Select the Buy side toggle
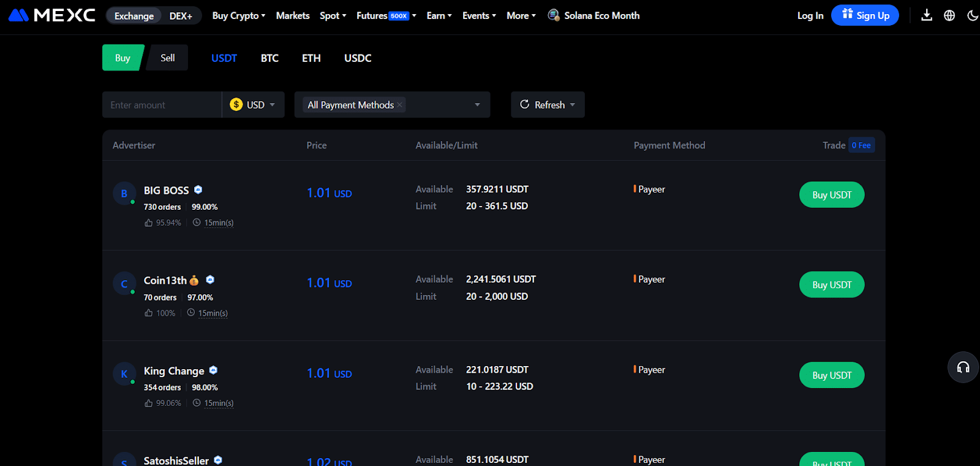The width and height of the screenshot is (980, 466). [123, 58]
